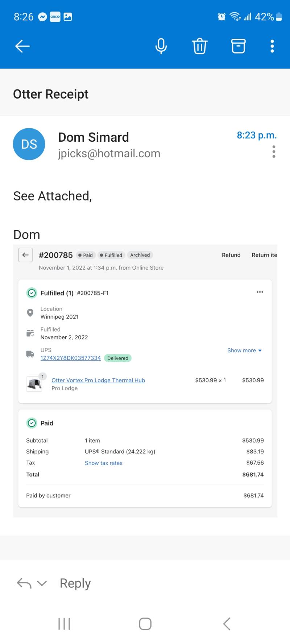Tap the Paid status badge in header
Viewport: 290px width, 644px height.
(86, 255)
